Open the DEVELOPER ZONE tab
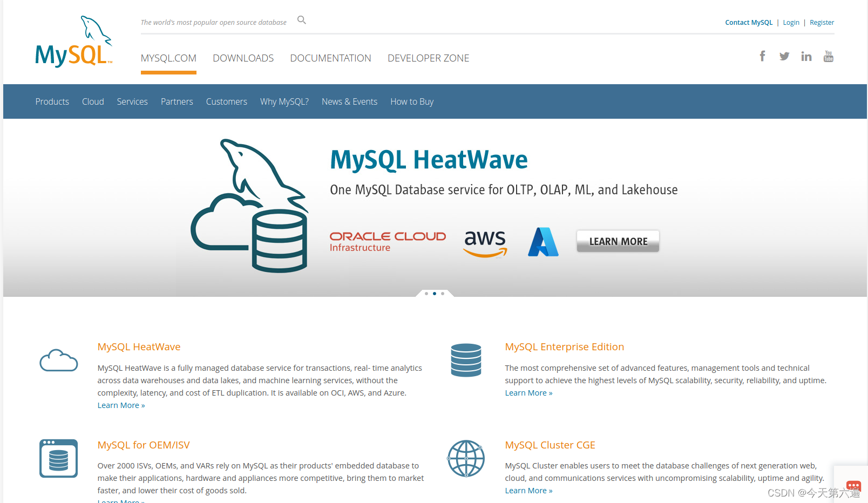 coord(429,58)
